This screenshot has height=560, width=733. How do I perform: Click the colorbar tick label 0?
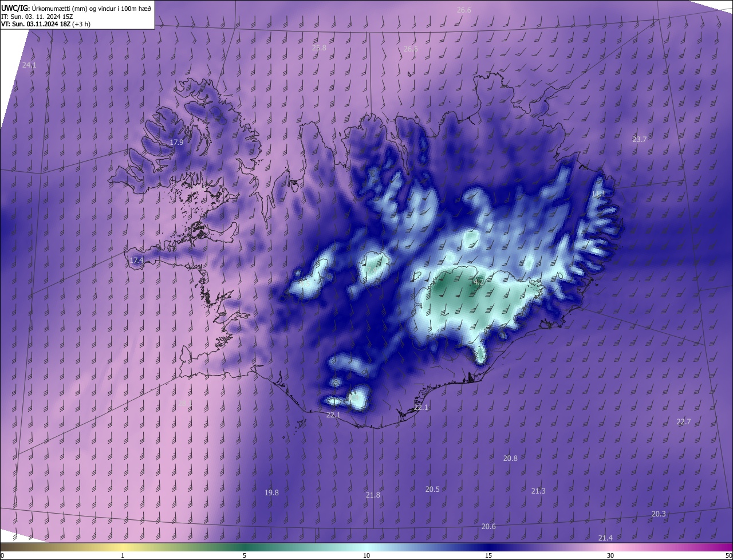(2, 556)
